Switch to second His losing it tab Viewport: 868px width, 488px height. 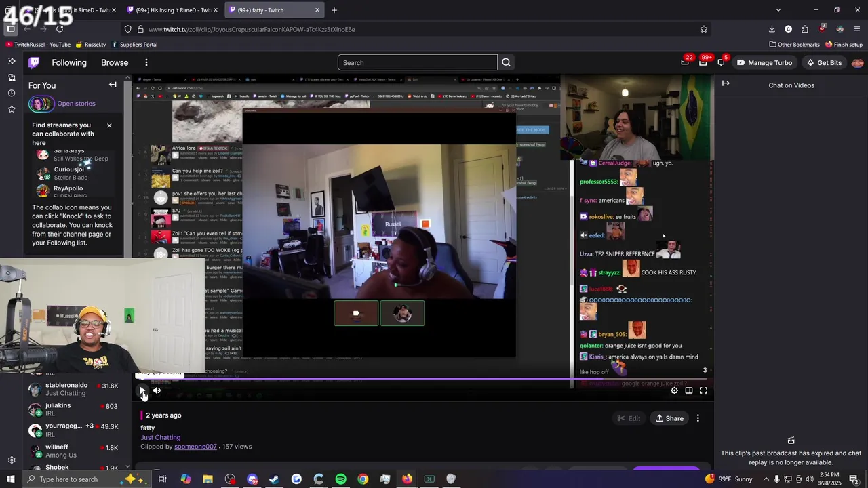[171, 10]
